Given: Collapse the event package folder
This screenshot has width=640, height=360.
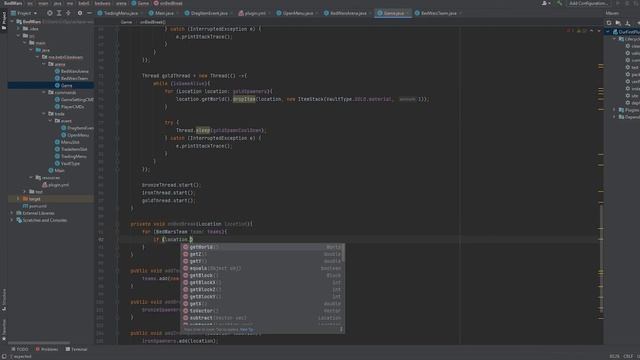Looking at the screenshot, I should [51, 121].
